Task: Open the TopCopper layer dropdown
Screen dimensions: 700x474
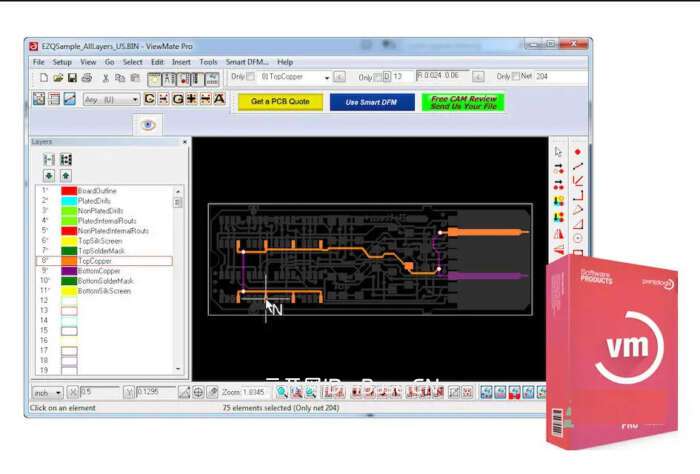Action: coord(326,77)
